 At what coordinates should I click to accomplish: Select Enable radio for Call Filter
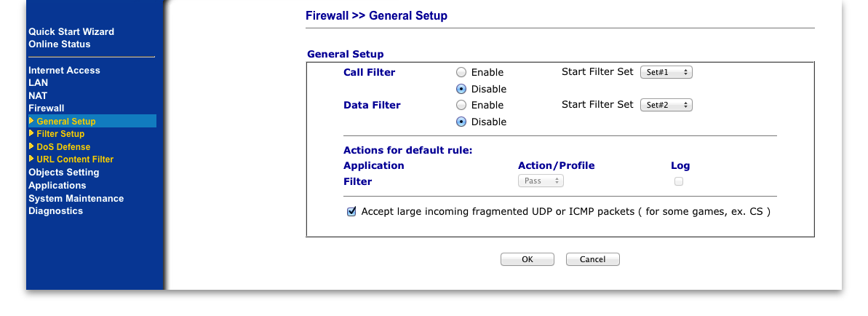tap(461, 72)
